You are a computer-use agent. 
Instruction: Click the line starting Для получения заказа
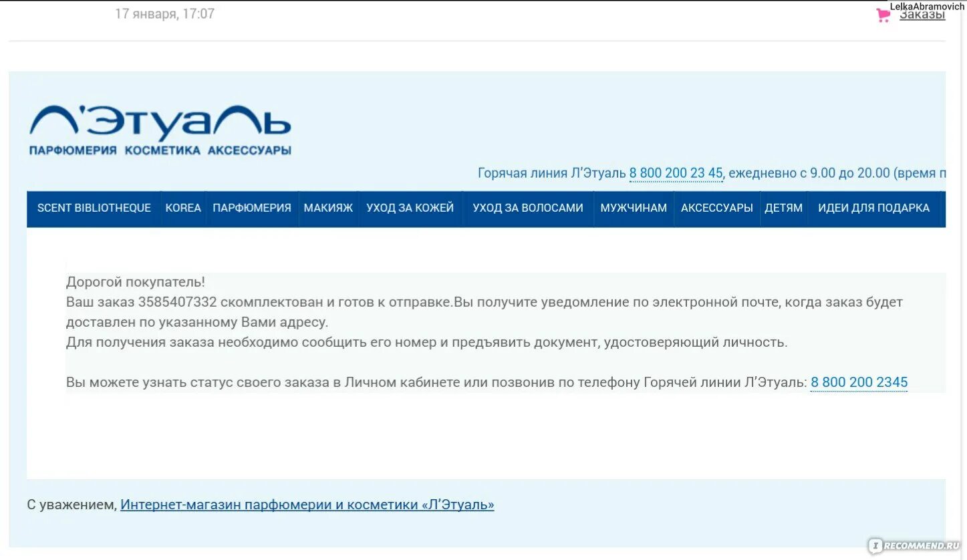(x=426, y=342)
